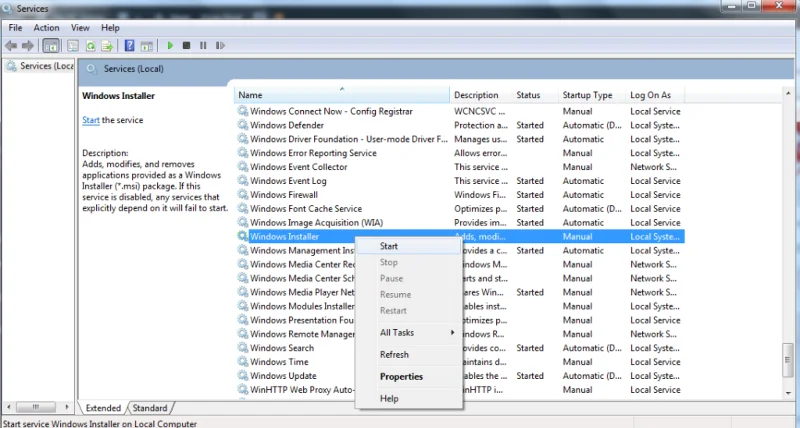Click left pane horizontal scroll left arrow
The height and width of the screenshot is (428, 800).
(9, 407)
